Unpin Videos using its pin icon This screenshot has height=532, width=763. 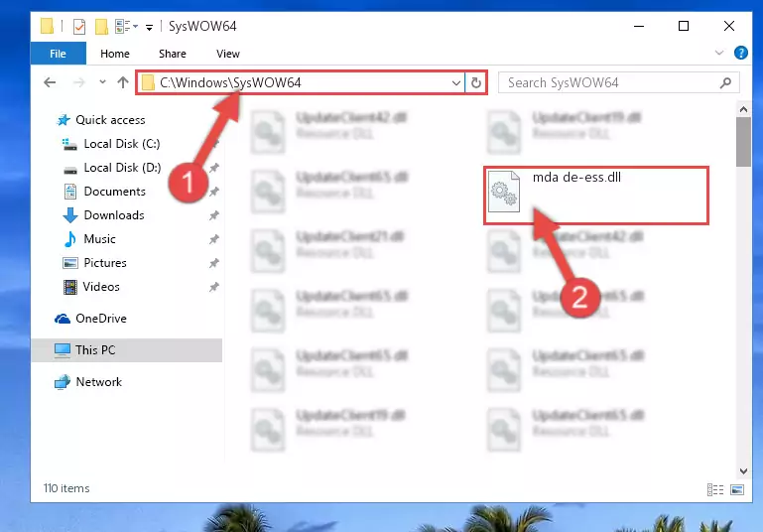(213, 287)
